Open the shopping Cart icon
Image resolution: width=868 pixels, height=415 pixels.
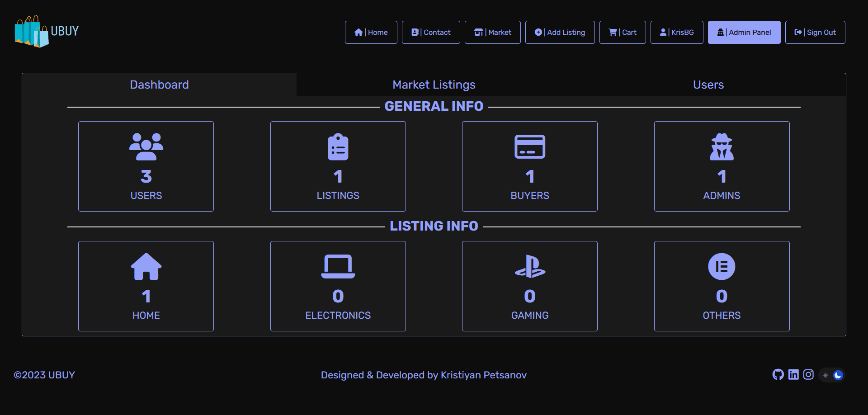(612, 32)
